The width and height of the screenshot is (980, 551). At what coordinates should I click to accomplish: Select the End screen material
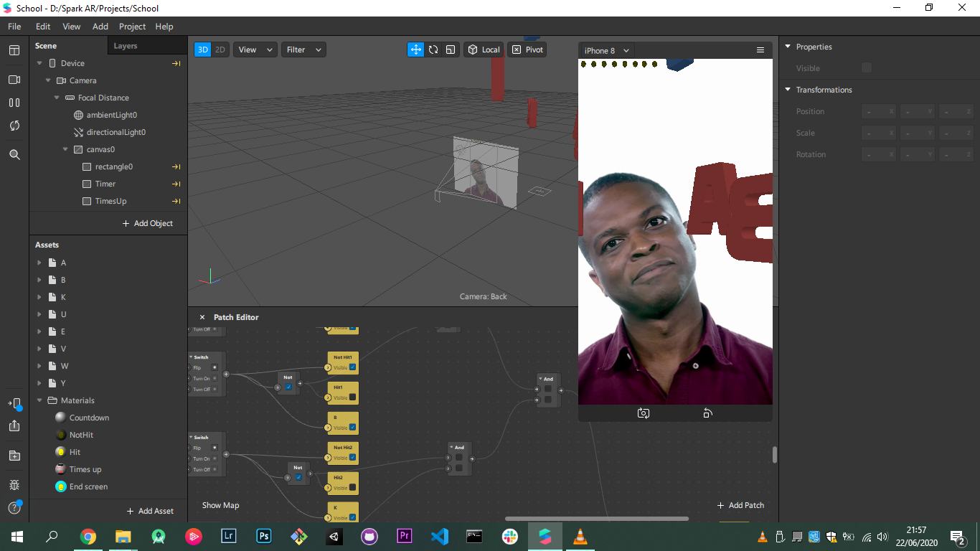pos(88,486)
